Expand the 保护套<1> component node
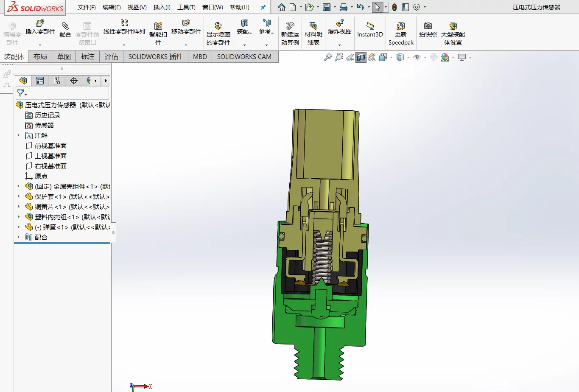The width and height of the screenshot is (579, 392). click(x=19, y=196)
